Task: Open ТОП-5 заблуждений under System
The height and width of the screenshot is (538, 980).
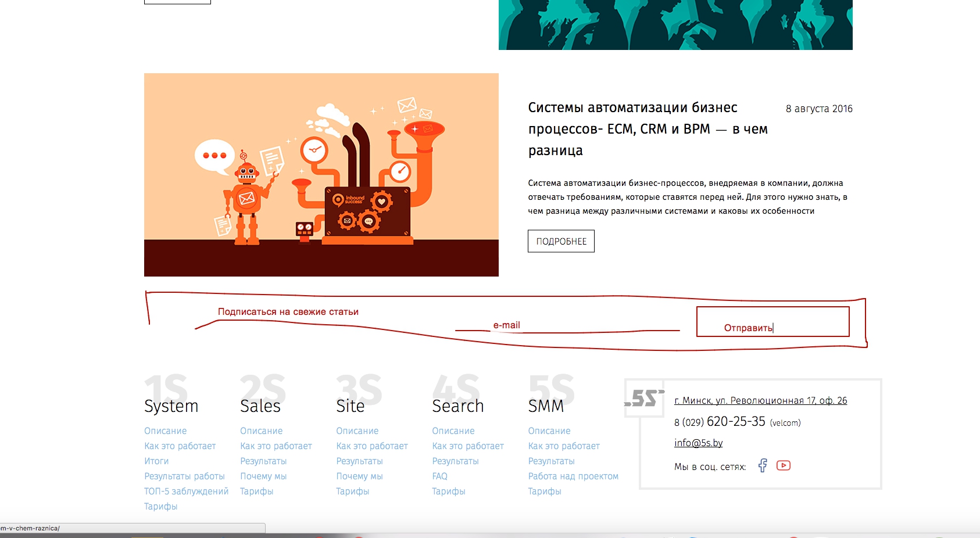Action: (x=186, y=491)
